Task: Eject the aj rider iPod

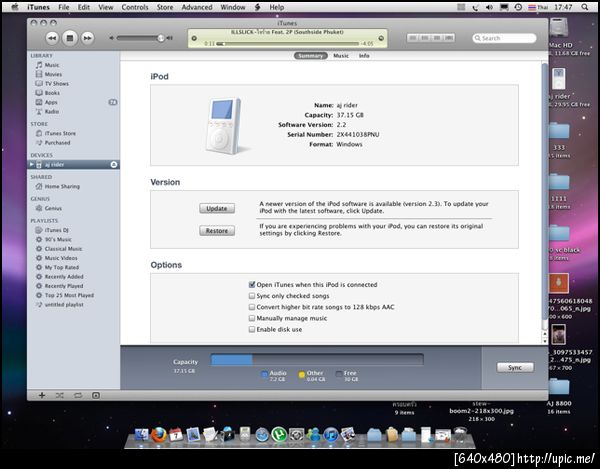Action: [114, 164]
